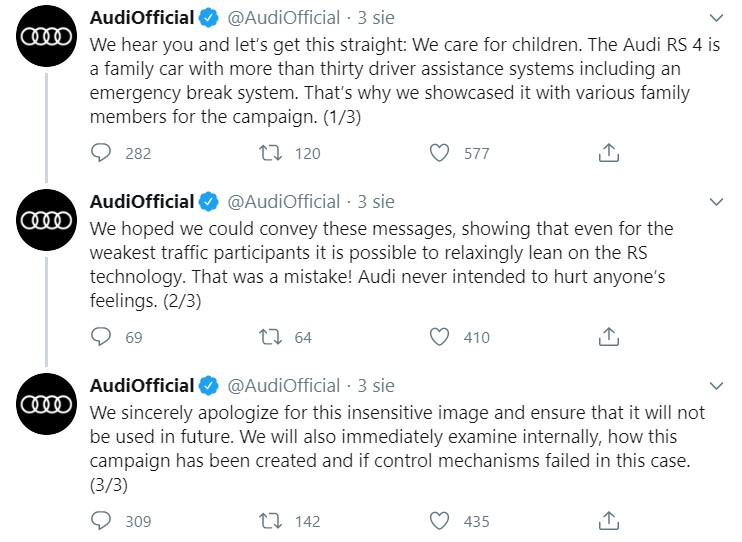
Task: Like the first tweet with 577 likes
Action: coord(440,153)
